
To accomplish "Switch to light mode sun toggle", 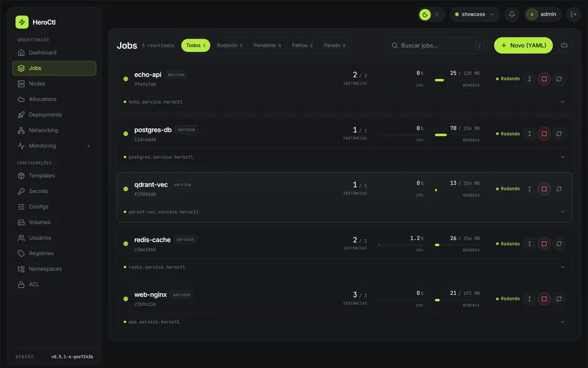I will click(x=437, y=15).
